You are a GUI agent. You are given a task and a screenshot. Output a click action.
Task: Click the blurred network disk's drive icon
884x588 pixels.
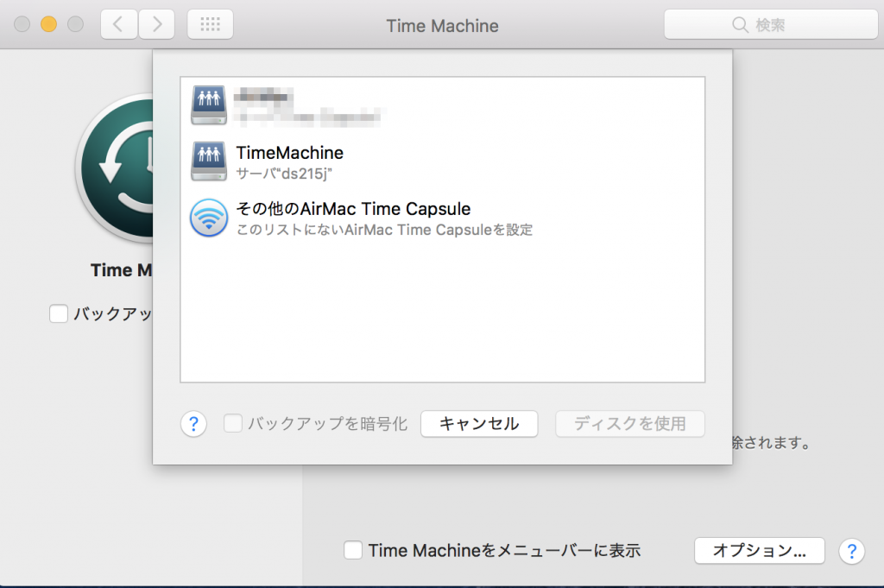pos(209,105)
